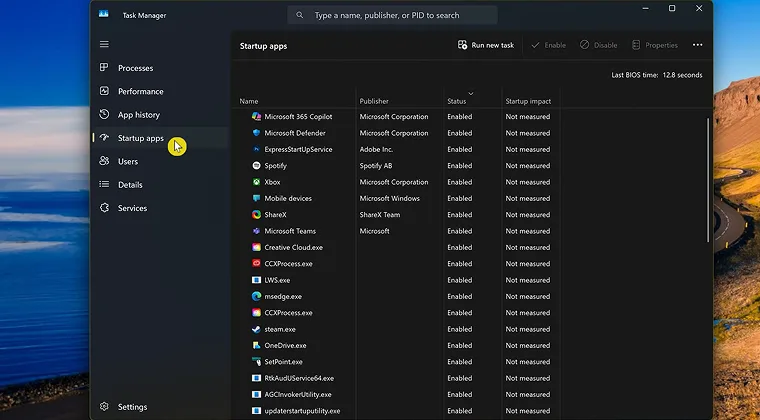Click the Microsoft Teams icon
Viewport: 760px width, 420px height.
256,231
